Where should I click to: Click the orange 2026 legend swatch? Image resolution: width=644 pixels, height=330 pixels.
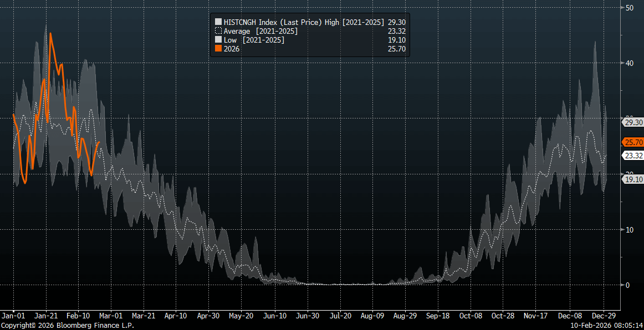(x=218, y=49)
